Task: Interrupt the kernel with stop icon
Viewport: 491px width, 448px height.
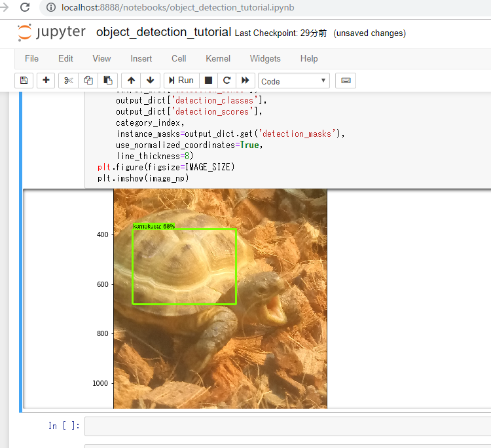Action: coord(208,81)
